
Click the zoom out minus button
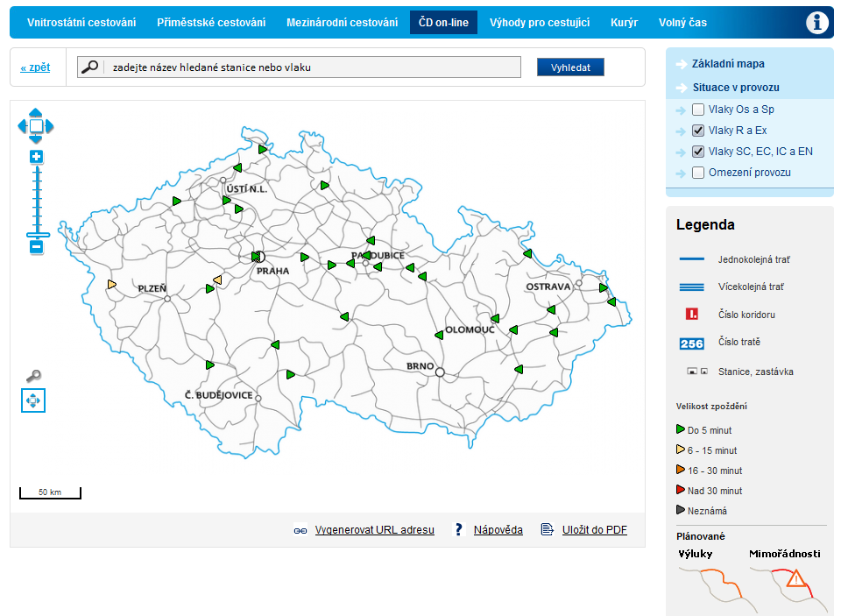click(36, 247)
